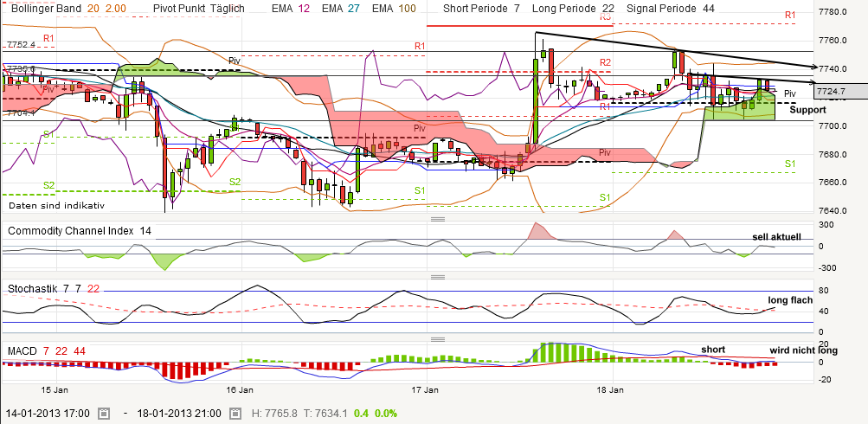Click the start date field 14-01-2013 17:00
The width and height of the screenshot is (868, 424).
(48, 414)
